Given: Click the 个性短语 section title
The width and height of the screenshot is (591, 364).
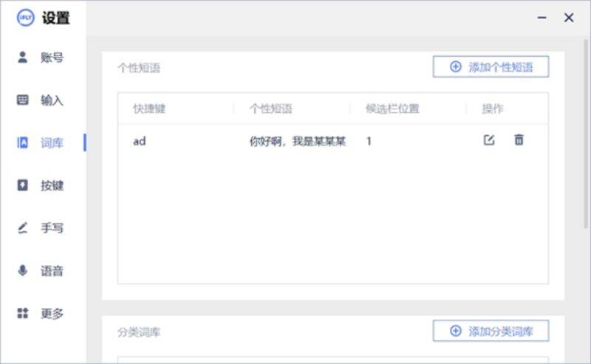Looking at the screenshot, I should (x=139, y=68).
